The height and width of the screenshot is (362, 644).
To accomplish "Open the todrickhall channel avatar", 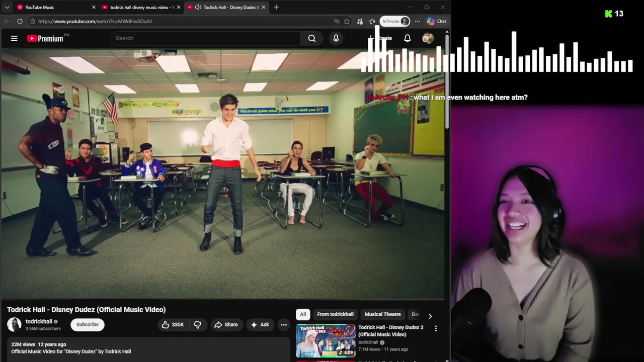I will coord(14,325).
